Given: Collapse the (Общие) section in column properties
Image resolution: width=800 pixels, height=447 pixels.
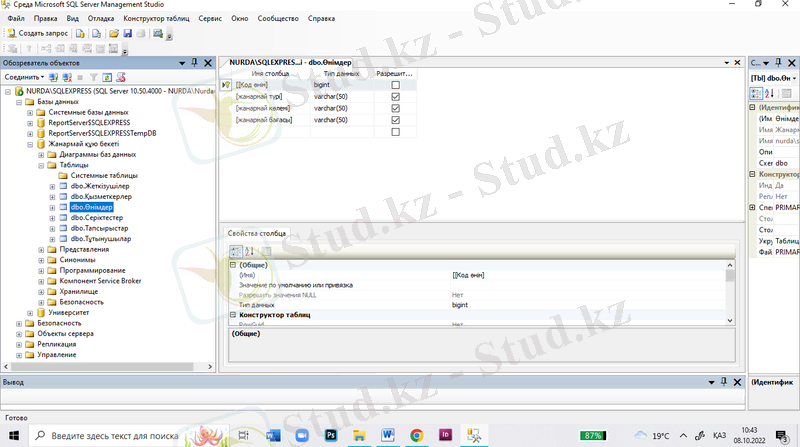Looking at the screenshot, I should [233, 265].
